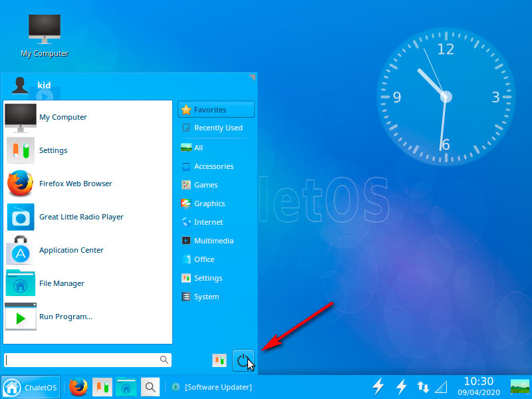Image resolution: width=532 pixels, height=399 pixels.
Task: Open Great Little Radio Player
Action: 88,217
